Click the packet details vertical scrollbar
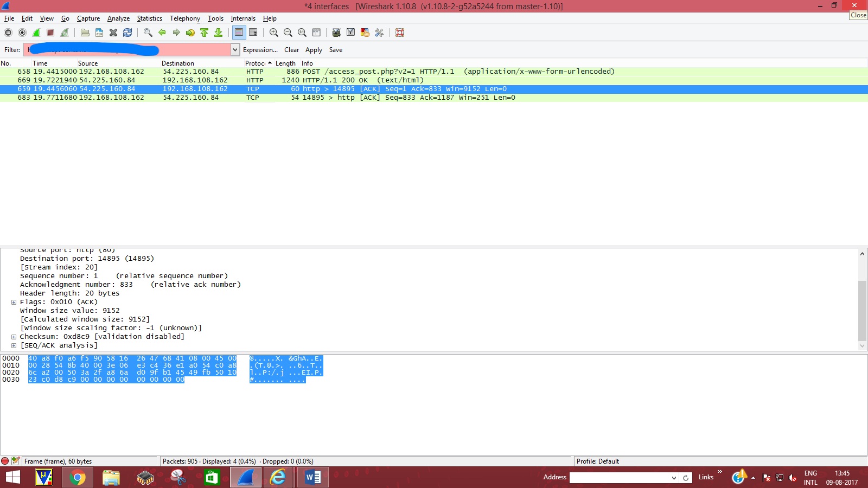 click(x=862, y=309)
